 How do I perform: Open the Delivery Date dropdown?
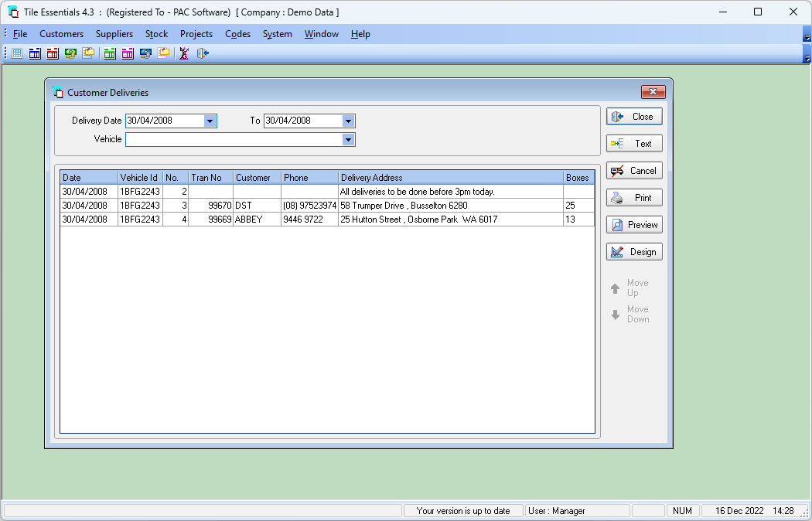click(x=210, y=121)
